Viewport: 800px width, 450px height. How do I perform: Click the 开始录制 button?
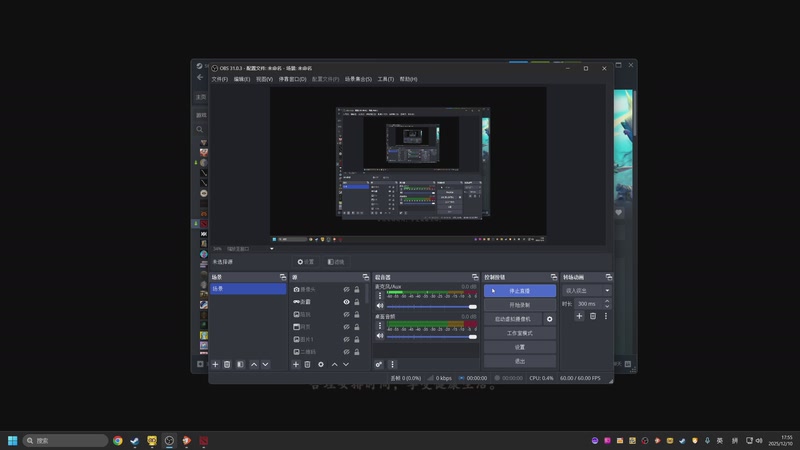[519, 305]
